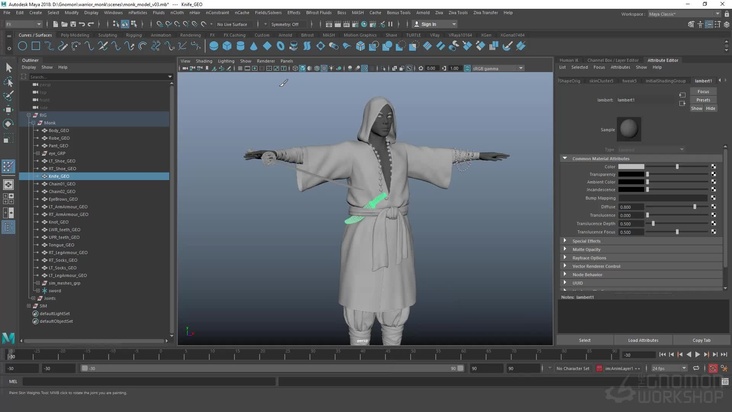Select the NURBS circle tool on shelf

pyautogui.click(x=22, y=46)
